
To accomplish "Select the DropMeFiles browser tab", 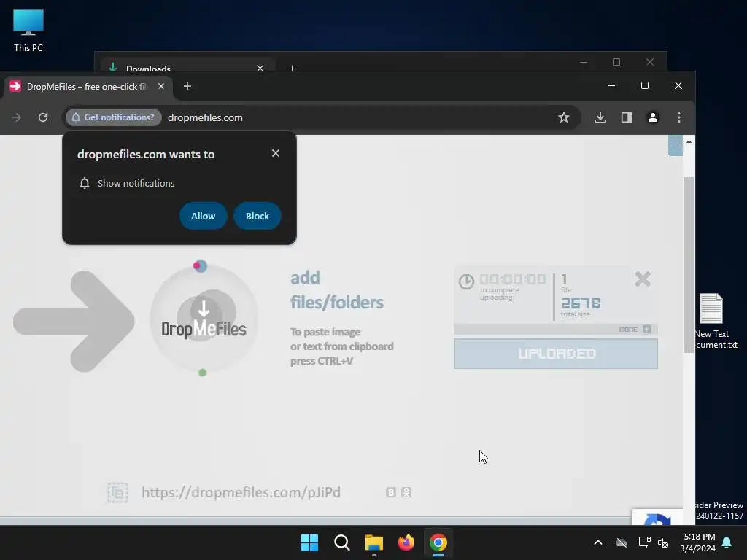I will pyautogui.click(x=88, y=86).
